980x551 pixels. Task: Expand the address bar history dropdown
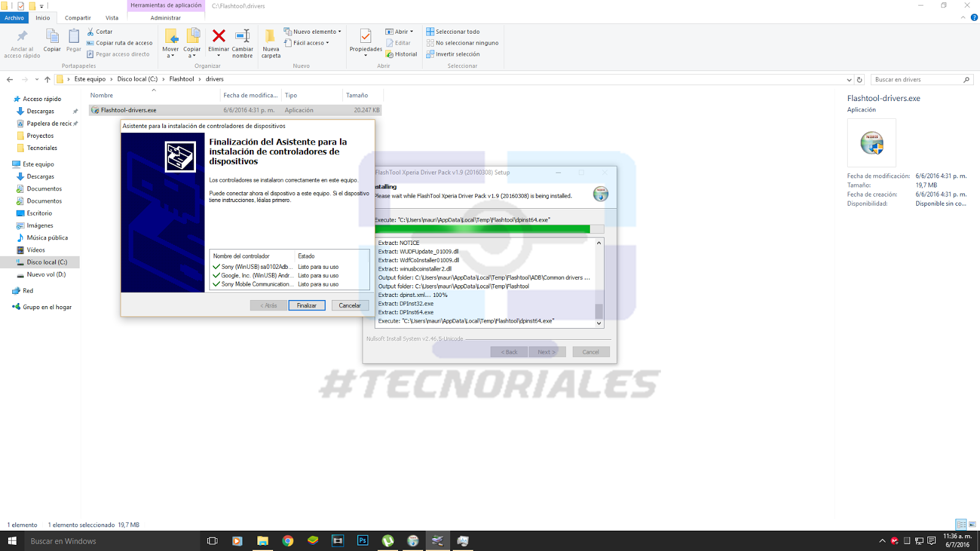click(849, 80)
